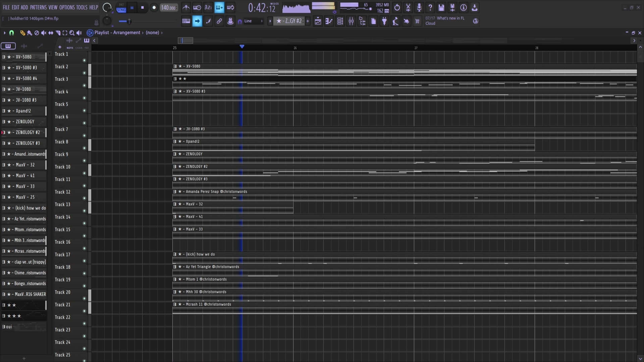
Task: Click the tempo field showing 140.000
Action: pyautogui.click(x=169, y=8)
